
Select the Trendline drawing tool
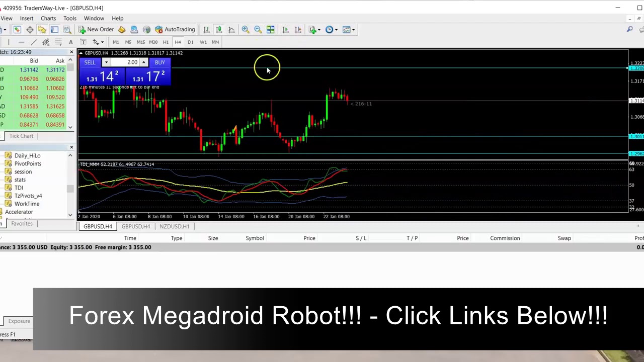point(34,42)
